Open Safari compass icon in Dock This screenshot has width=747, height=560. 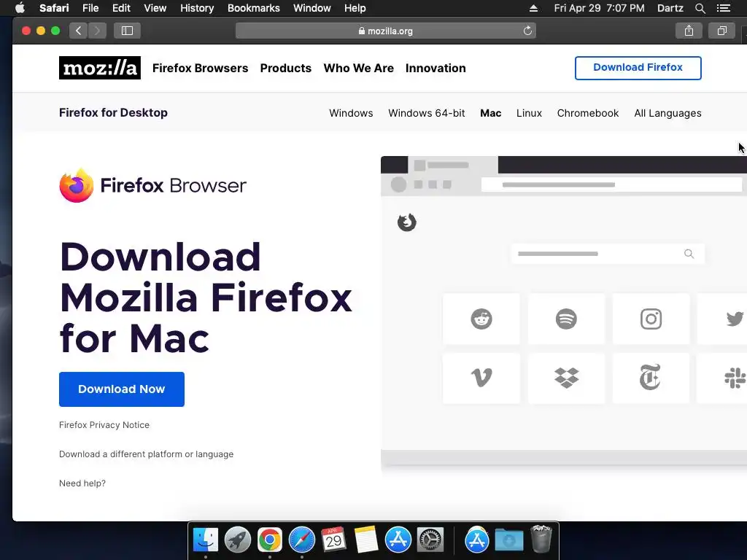pyautogui.click(x=302, y=540)
